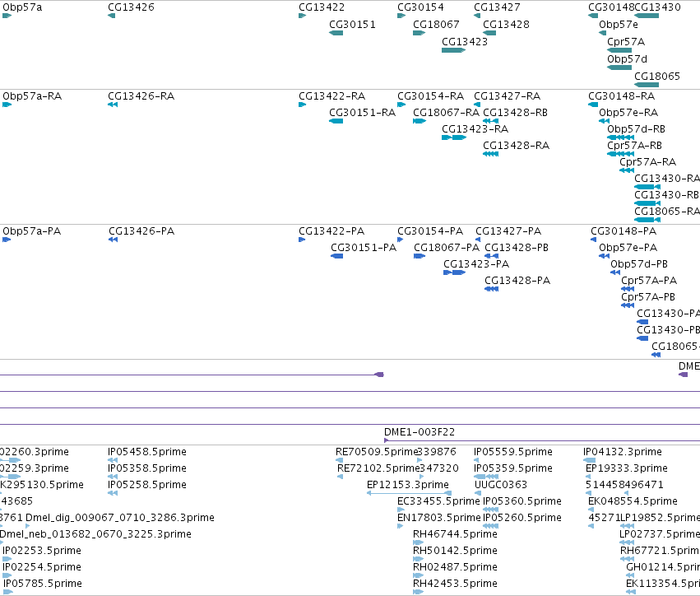Click the IP04132.3prime EST label

click(622, 452)
